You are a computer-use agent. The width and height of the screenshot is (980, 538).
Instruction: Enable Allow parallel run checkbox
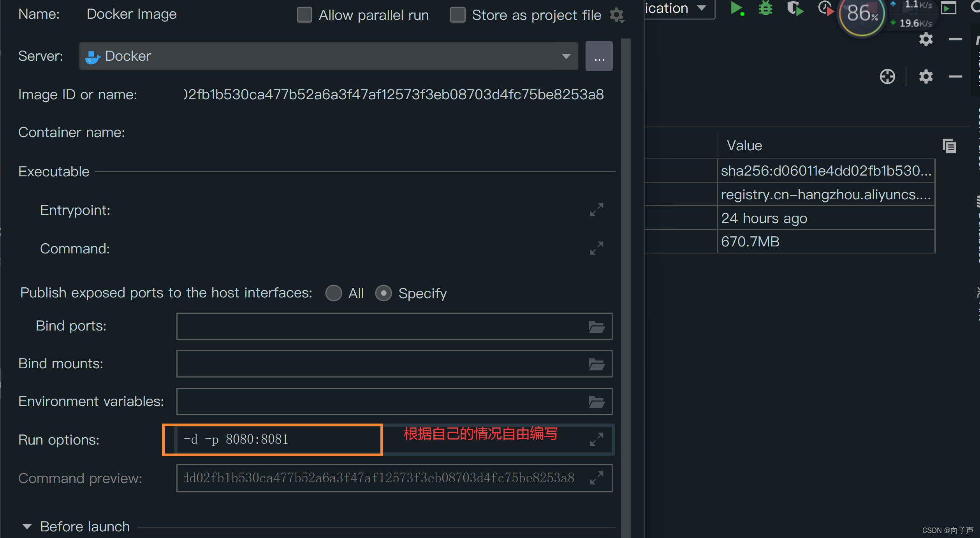[x=304, y=15]
